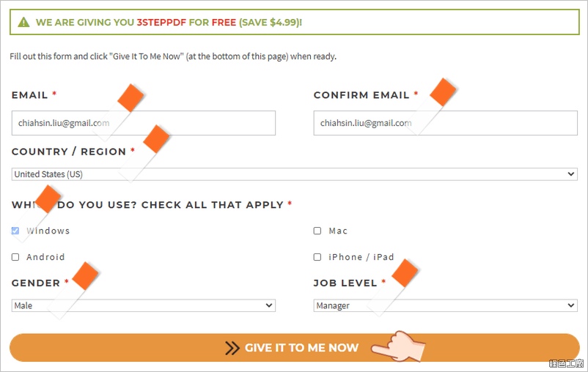This screenshot has width=588, height=372.
Task: Click the watermark logo in bottom corner
Action: (x=566, y=363)
